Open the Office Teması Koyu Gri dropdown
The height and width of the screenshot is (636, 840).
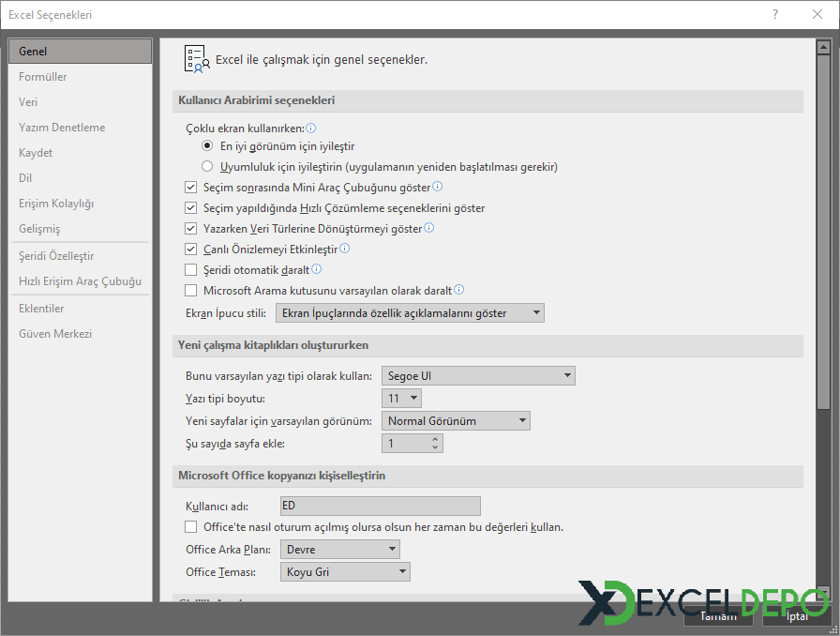coord(345,571)
